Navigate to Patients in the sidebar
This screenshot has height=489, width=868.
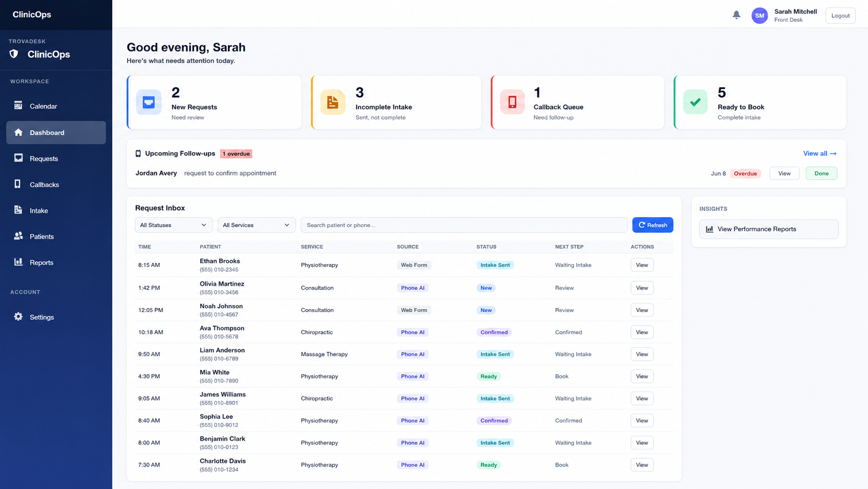tap(56, 236)
